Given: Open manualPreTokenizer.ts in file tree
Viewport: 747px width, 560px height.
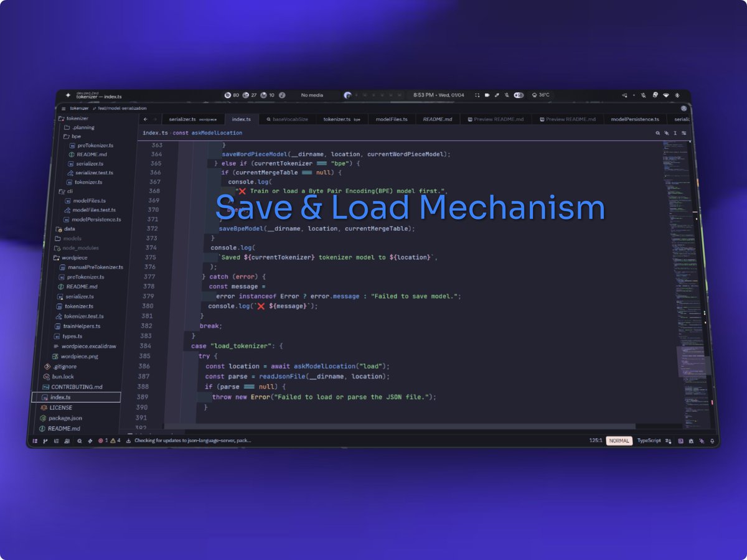Looking at the screenshot, I should (x=91, y=267).
